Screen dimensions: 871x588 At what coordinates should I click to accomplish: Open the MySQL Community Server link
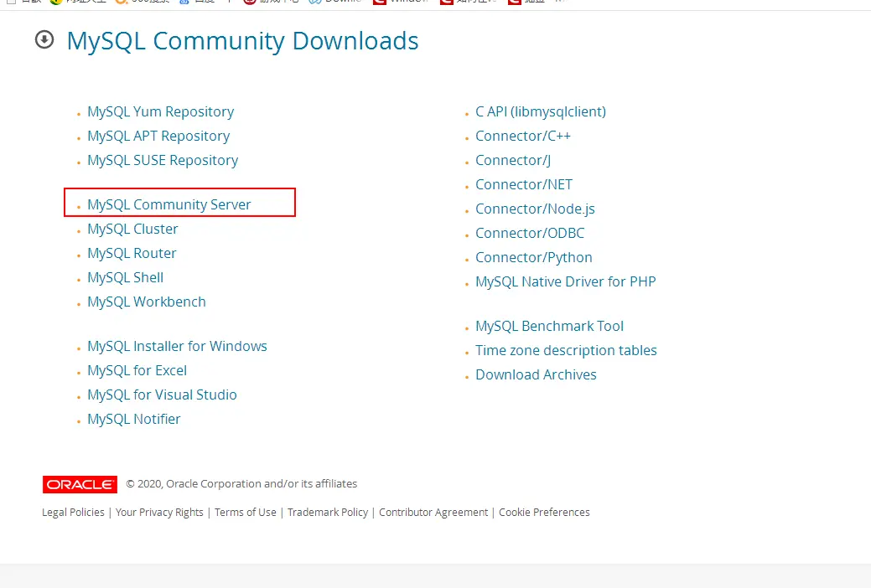pyautogui.click(x=168, y=204)
